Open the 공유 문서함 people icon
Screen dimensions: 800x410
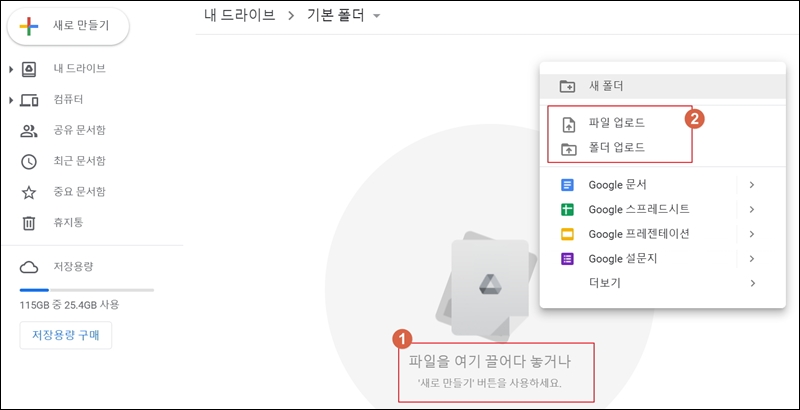[x=29, y=131]
